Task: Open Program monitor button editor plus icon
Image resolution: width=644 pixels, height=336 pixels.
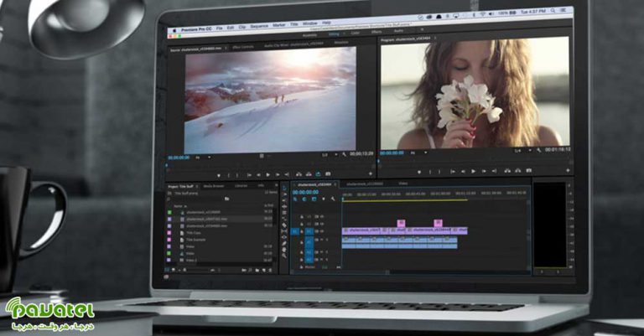Action: click(568, 170)
